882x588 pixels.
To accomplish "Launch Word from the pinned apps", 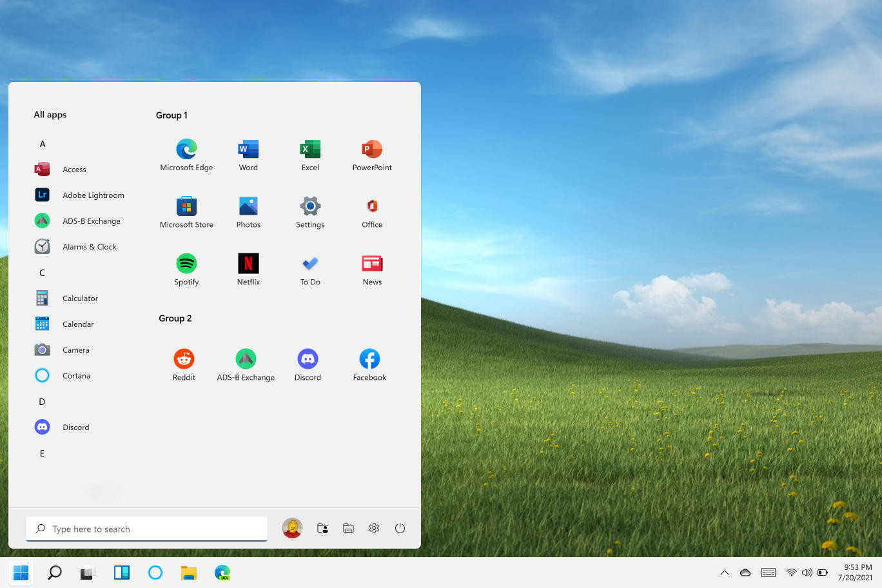I will point(248,155).
